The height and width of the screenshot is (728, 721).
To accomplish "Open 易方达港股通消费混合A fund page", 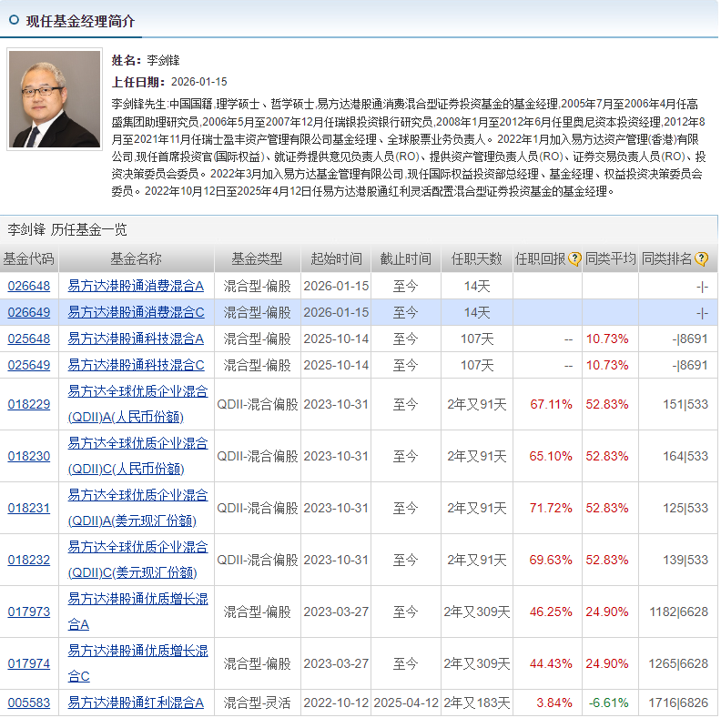I will coord(136,286).
